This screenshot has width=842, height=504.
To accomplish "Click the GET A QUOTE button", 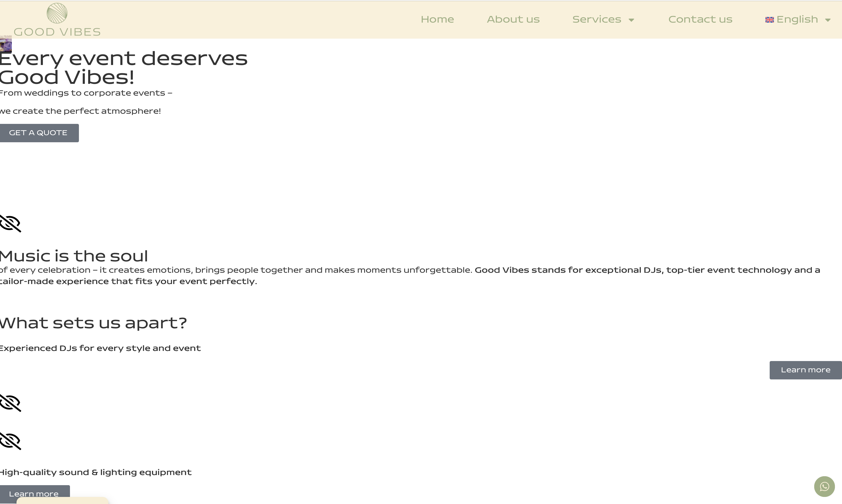I will (x=39, y=133).
